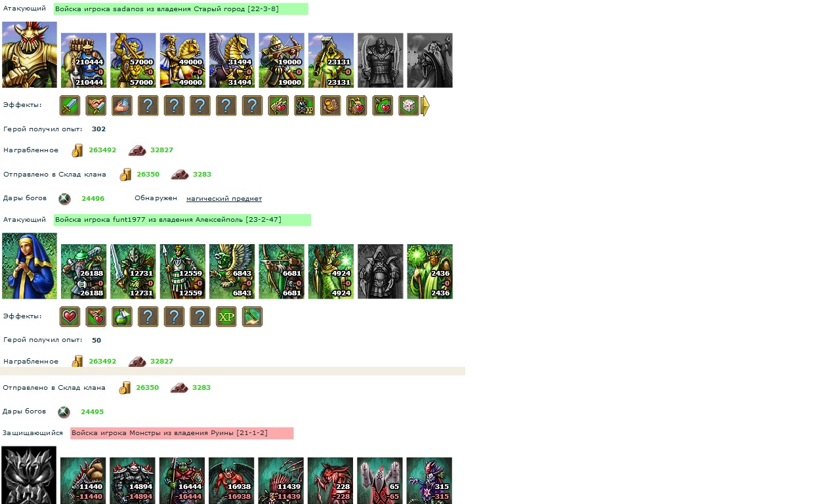
Task: Open the sadanos Старый город army header
Action: point(181,9)
